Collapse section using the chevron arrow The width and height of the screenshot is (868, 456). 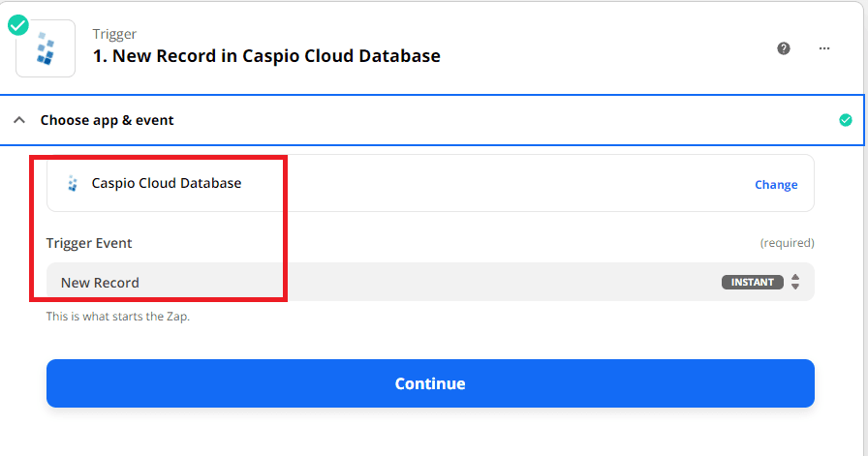click(18, 120)
